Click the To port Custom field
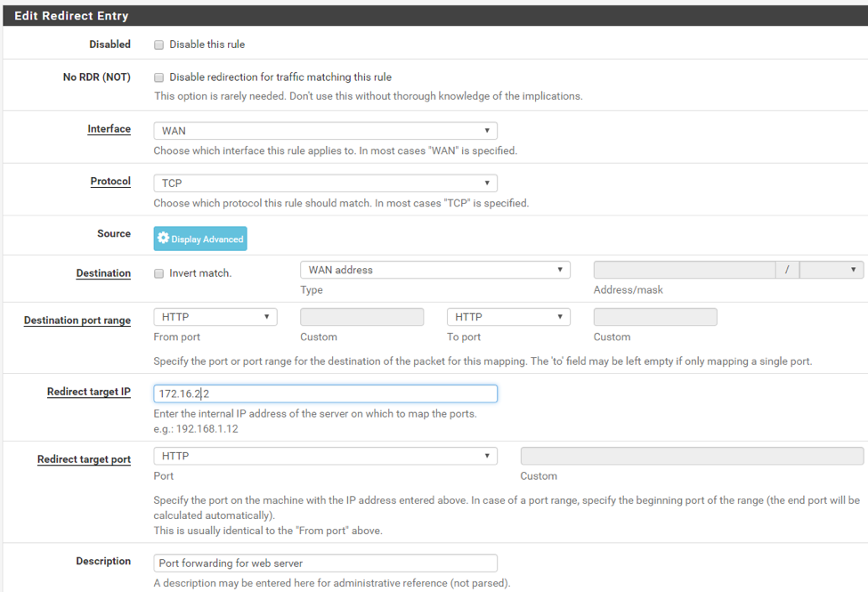The image size is (868, 592). (x=655, y=317)
